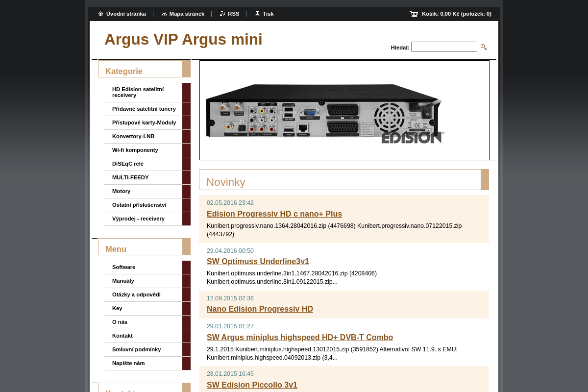588x392 pixels.
Task: Select Konvertory-LNB category
Action: click(x=133, y=136)
